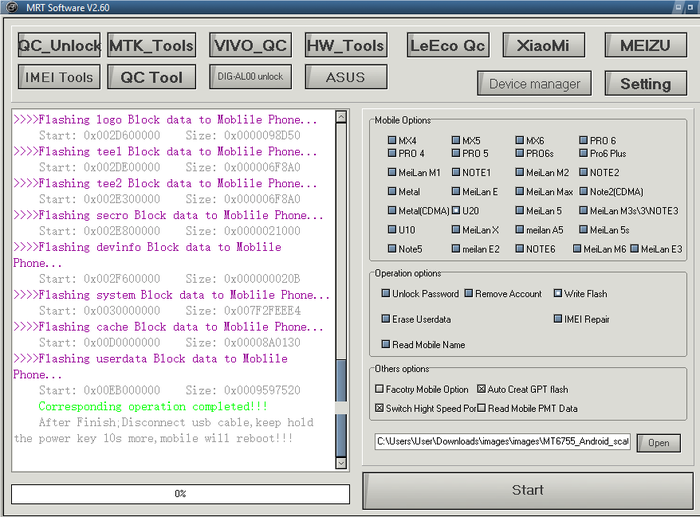Toggle Auto Creat GPT flash checkbox
Viewport: 700px width, 517px height.
click(481, 389)
